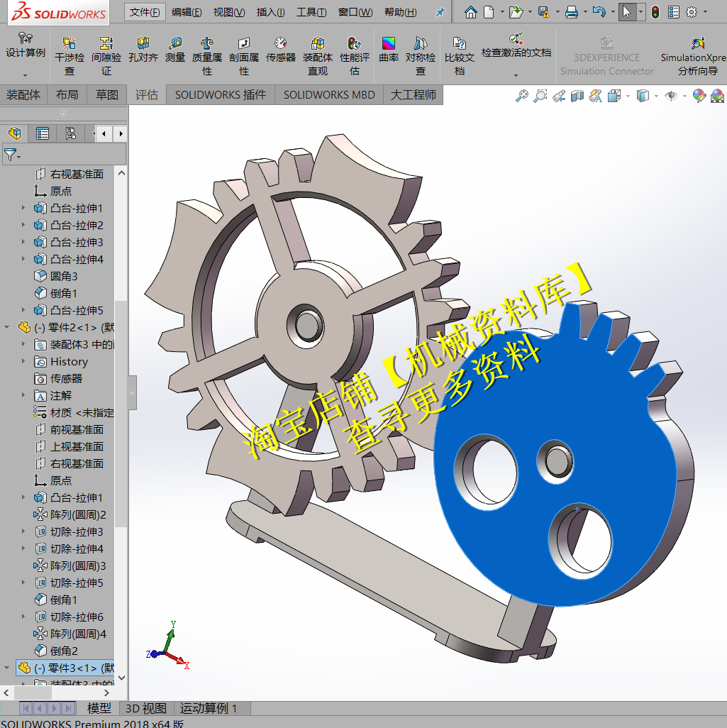Expand the 切除-拉伸6 feature

point(23,617)
